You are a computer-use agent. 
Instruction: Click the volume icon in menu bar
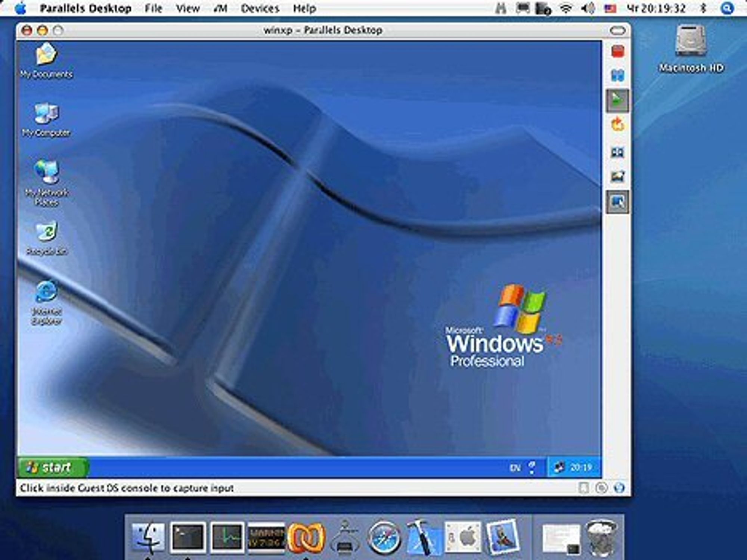[588, 8]
